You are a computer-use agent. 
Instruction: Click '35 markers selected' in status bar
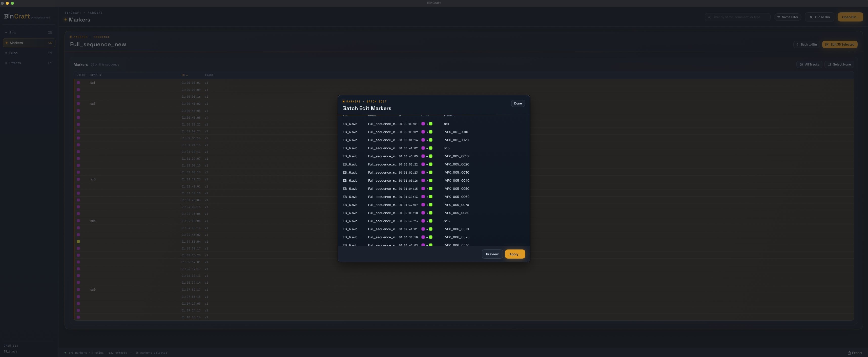pos(151,353)
